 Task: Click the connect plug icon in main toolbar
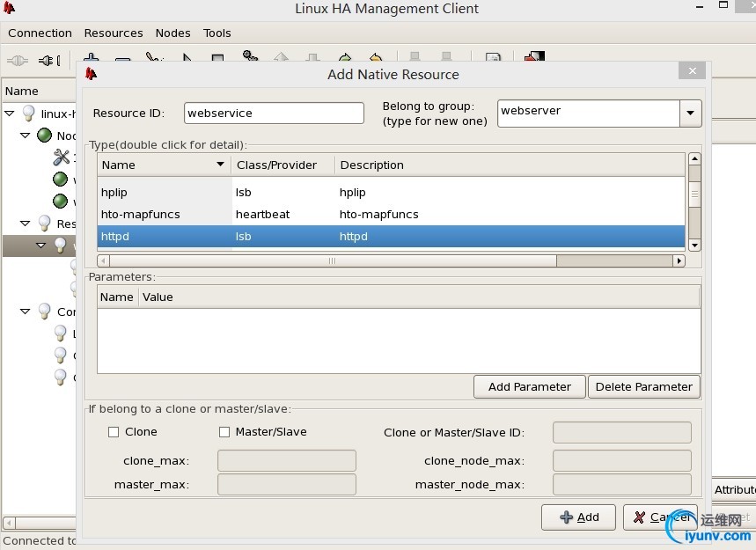tap(18, 61)
